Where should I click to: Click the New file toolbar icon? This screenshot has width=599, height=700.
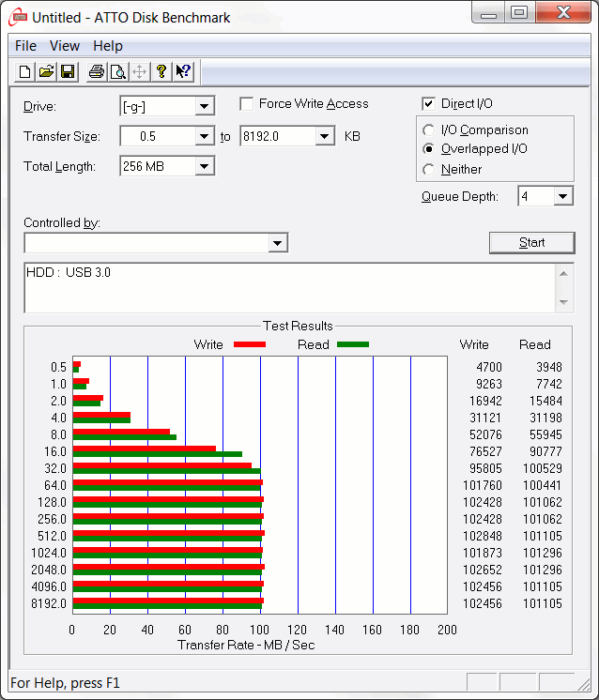click(25, 71)
